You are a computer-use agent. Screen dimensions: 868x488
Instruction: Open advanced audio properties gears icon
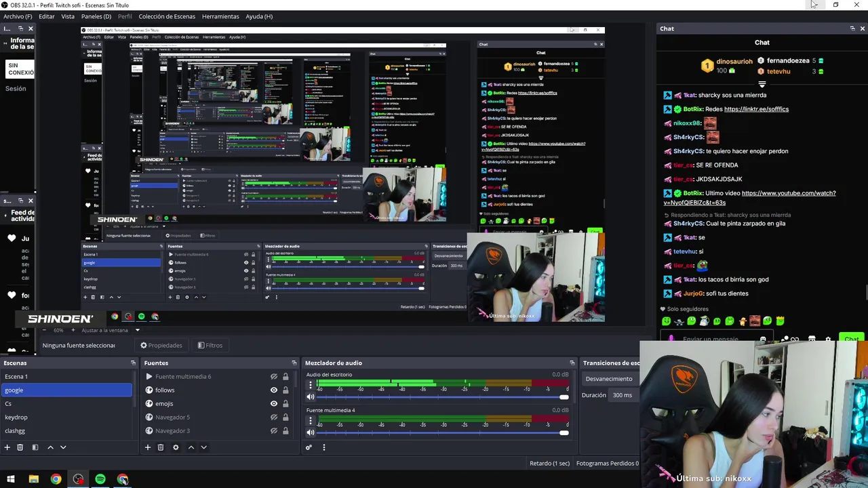click(309, 447)
